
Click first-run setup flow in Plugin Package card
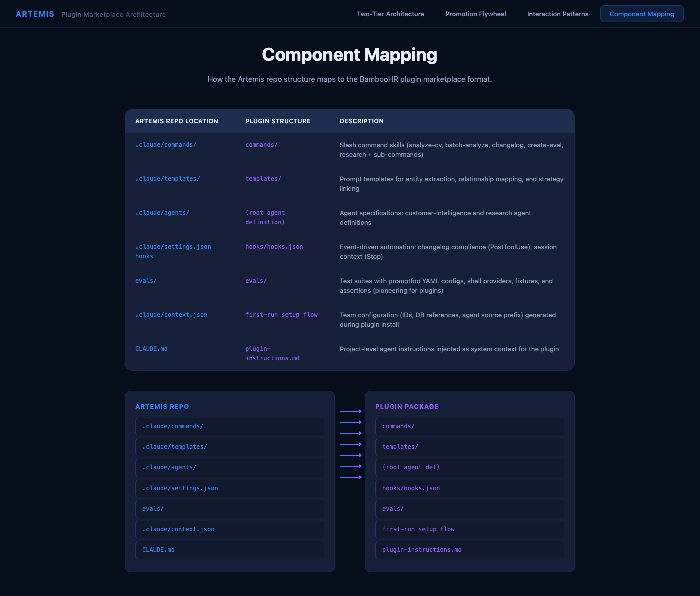click(470, 529)
